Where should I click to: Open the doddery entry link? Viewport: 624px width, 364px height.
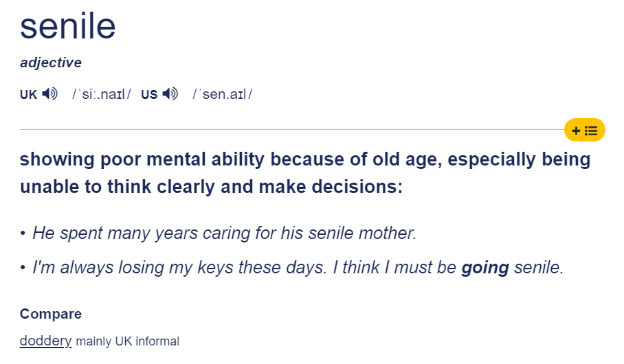(46, 341)
